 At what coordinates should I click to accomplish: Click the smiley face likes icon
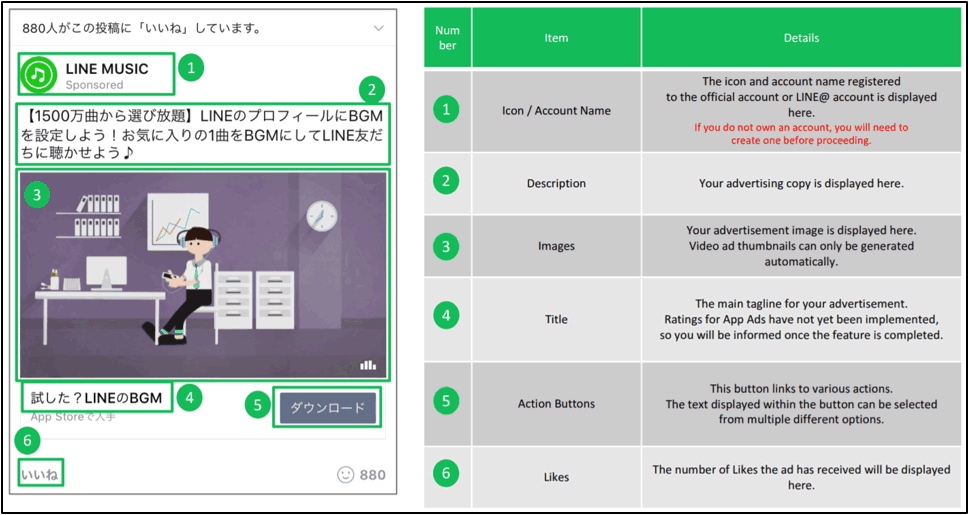(x=345, y=475)
